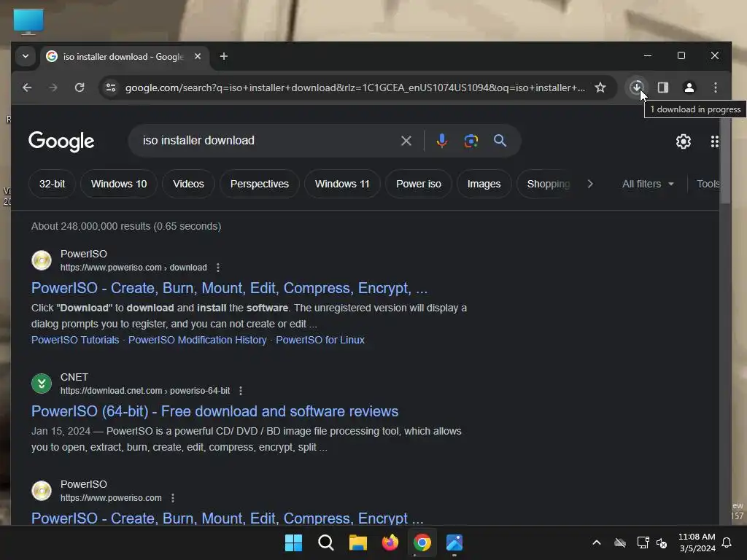Close the iso installer download tab
Image resolution: width=747 pixels, height=560 pixels.
point(198,56)
